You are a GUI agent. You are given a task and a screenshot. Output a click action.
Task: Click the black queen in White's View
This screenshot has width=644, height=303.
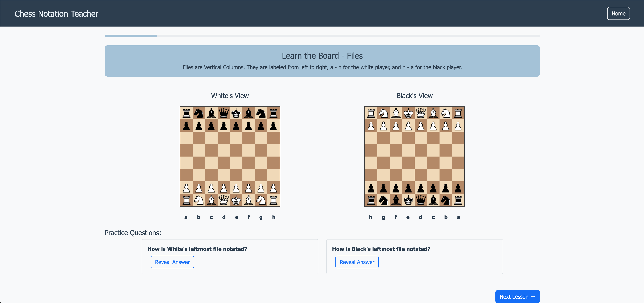(223, 113)
